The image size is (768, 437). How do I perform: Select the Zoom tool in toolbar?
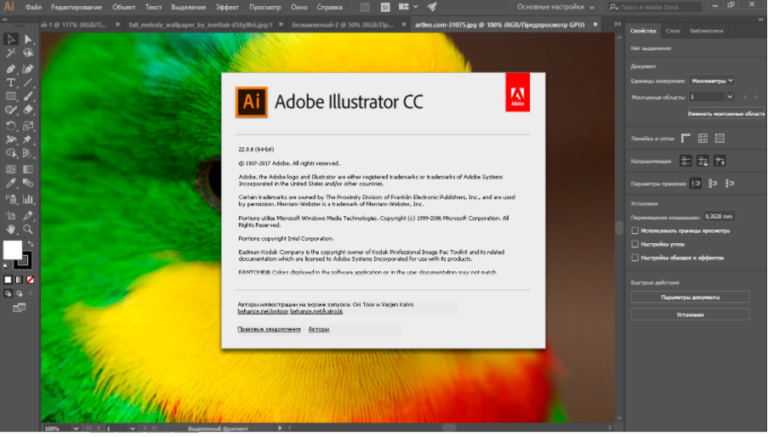(x=28, y=229)
